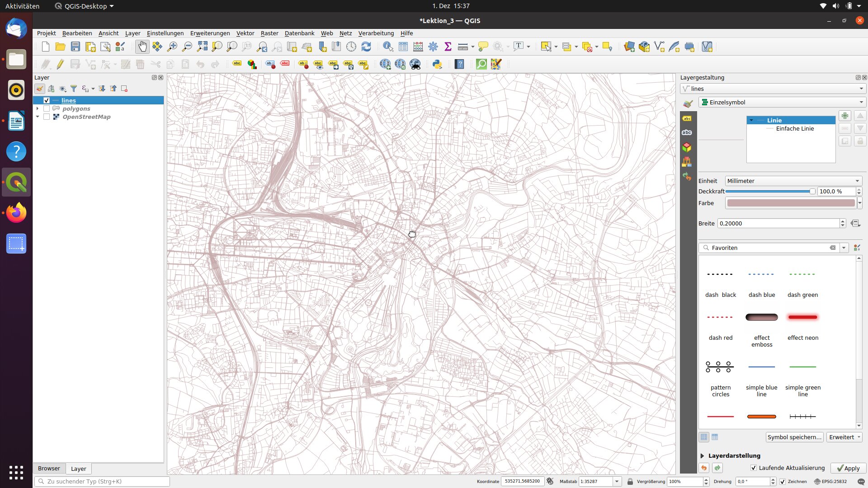Click green plus to add symbol layer
The width and height of the screenshot is (868, 488).
[844, 116]
